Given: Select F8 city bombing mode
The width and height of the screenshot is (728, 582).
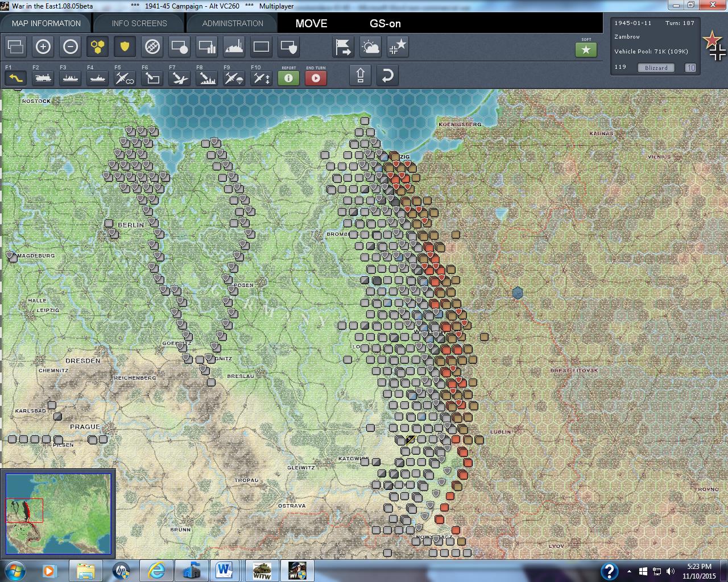Looking at the screenshot, I should click(x=206, y=77).
